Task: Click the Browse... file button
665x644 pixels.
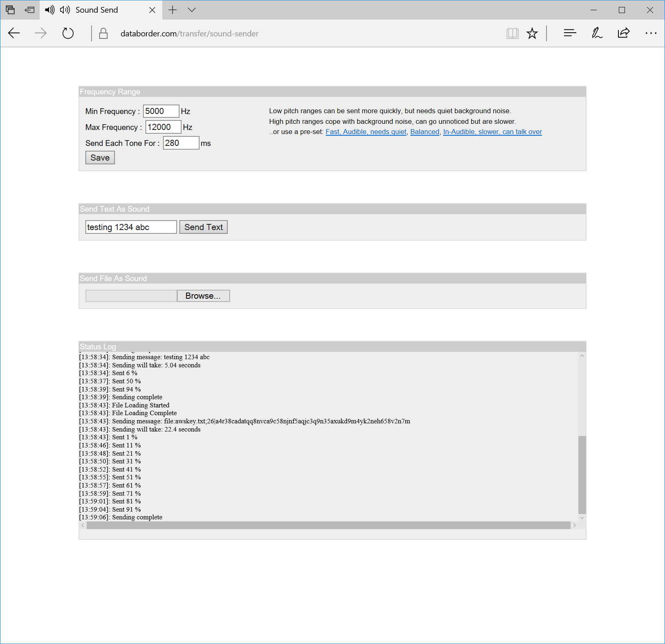Action: pyautogui.click(x=203, y=296)
